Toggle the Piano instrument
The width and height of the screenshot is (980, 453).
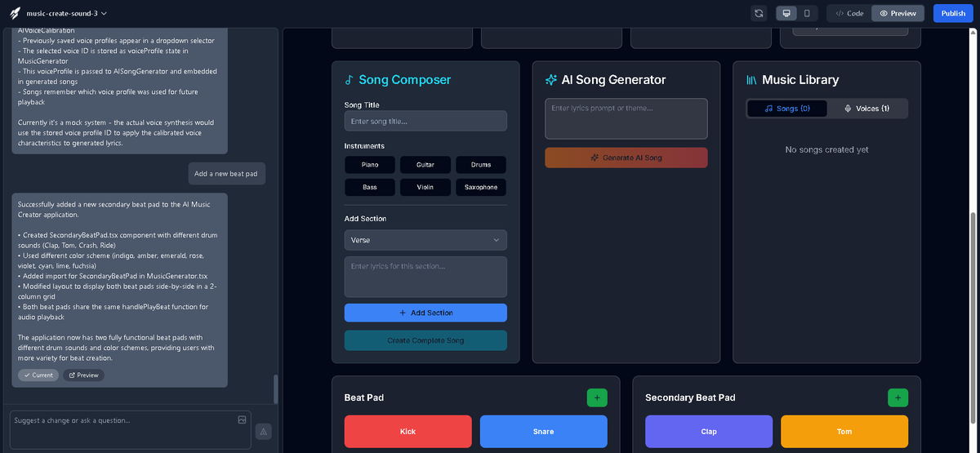[370, 165]
